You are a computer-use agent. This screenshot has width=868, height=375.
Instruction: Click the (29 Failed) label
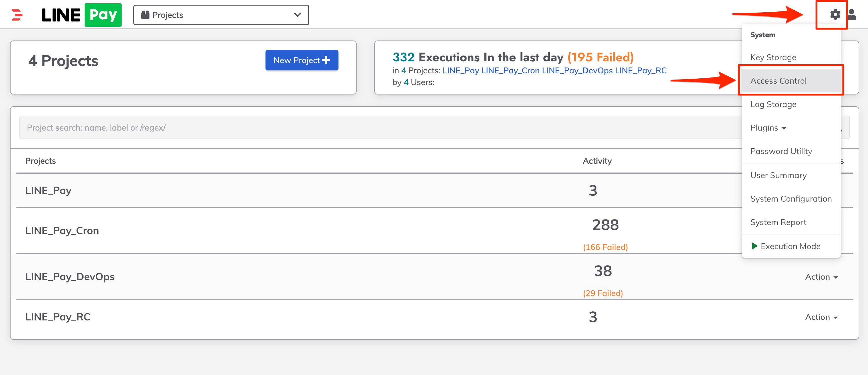click(x=603, y=293)
